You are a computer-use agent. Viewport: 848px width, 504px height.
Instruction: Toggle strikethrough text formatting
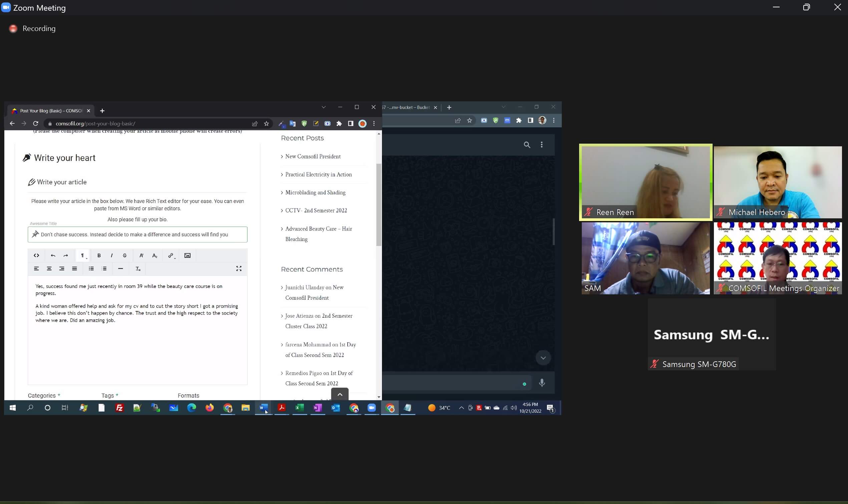coord(125,255)
